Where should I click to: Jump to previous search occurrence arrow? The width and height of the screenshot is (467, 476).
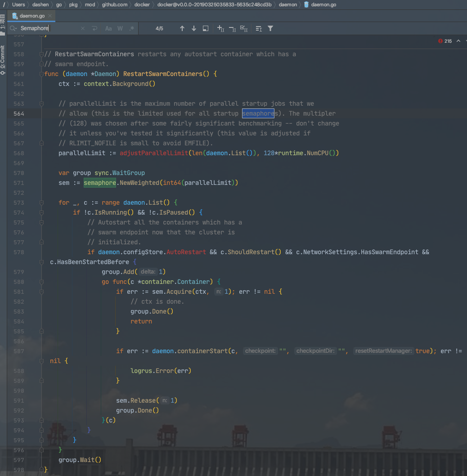coord(182,28)
